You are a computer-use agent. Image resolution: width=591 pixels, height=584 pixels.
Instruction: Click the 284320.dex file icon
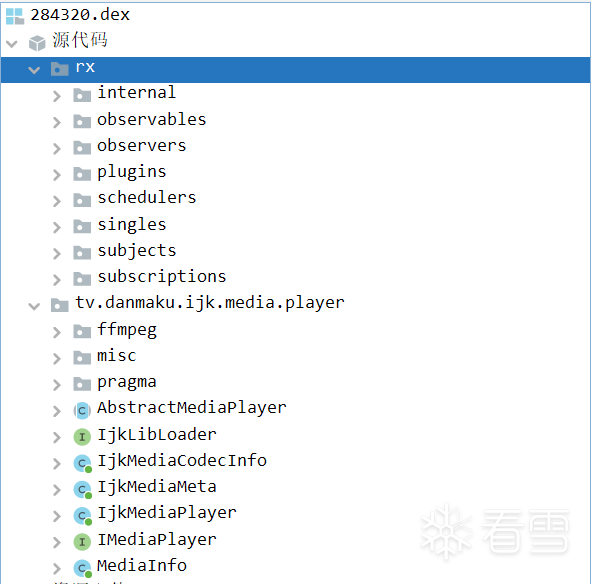pos(15,16)
